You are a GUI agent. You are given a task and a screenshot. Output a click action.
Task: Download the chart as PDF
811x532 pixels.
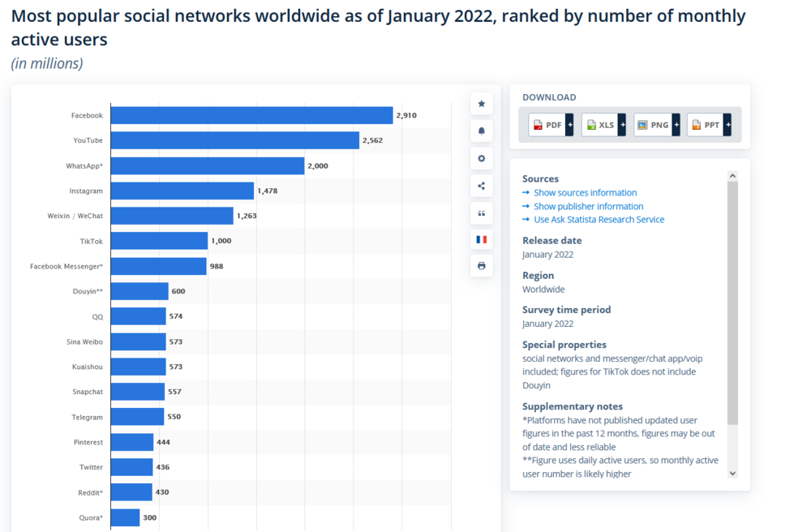coord(547,125)
